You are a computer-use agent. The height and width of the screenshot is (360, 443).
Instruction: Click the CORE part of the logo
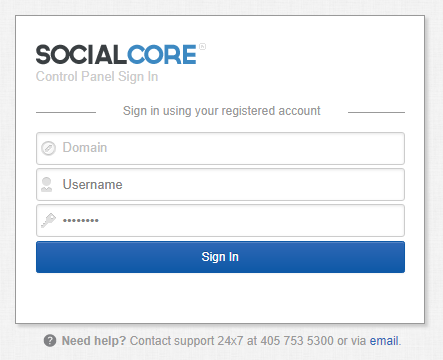[x=162, y=54]
